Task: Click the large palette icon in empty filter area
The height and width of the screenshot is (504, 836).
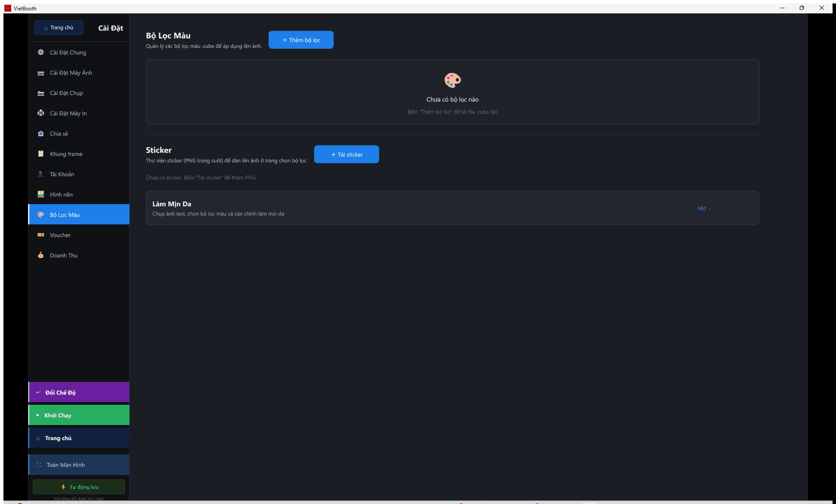Action: [x=453, y=80]
